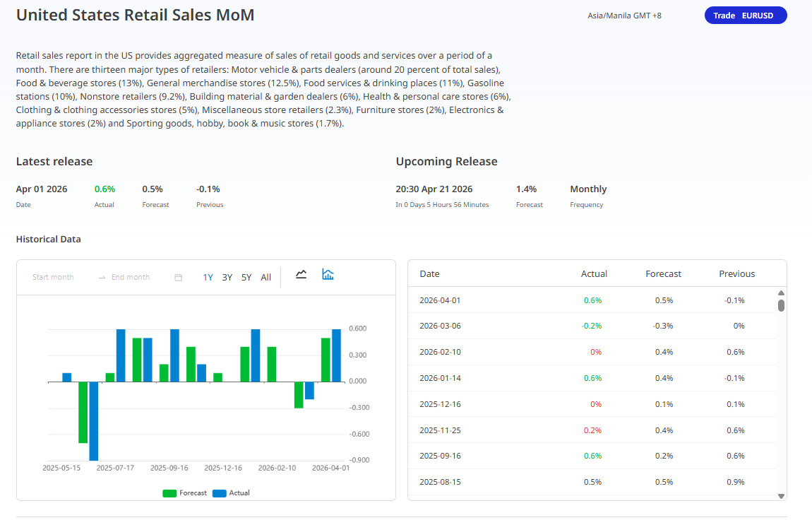The width and height of the screenshot is (812, 525).
Task: Select the 1Y time range
Action: pyautogui.click(x=208, y=278)
